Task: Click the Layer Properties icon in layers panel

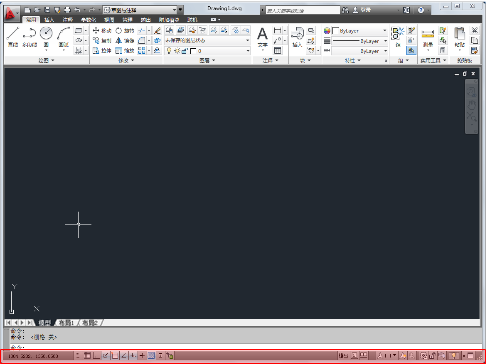Action: [169, 31]
